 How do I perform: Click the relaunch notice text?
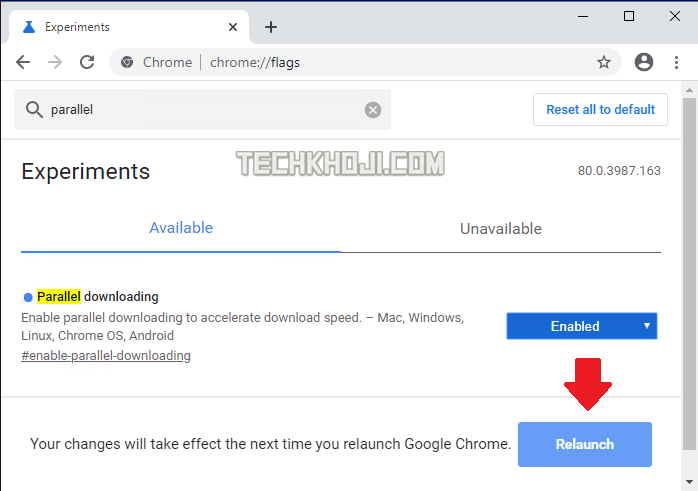click(270, 444)
